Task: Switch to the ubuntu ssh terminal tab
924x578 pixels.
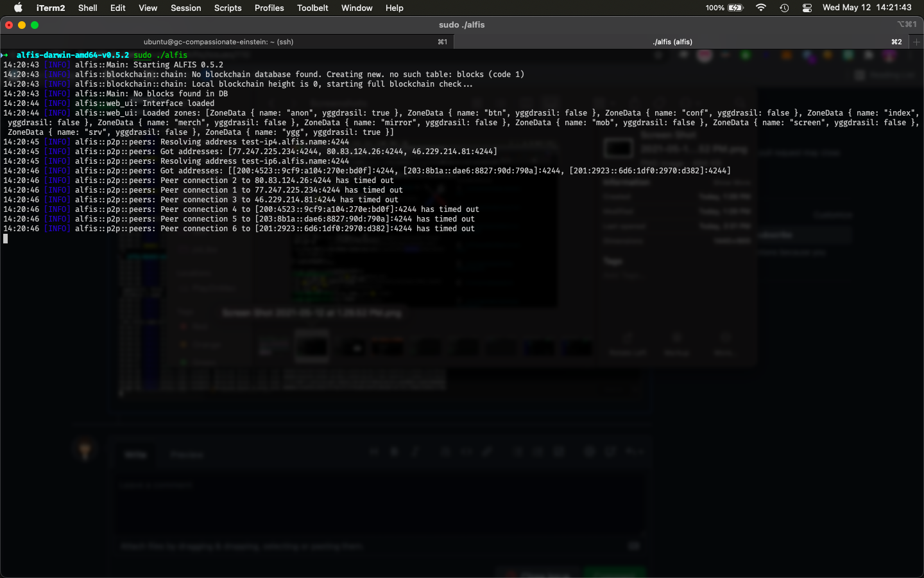Action: 218,41
